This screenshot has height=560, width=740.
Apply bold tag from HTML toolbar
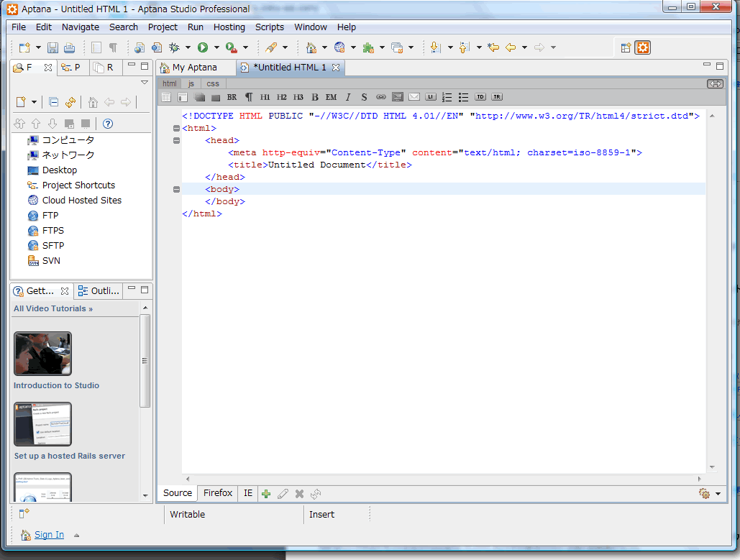314,97
